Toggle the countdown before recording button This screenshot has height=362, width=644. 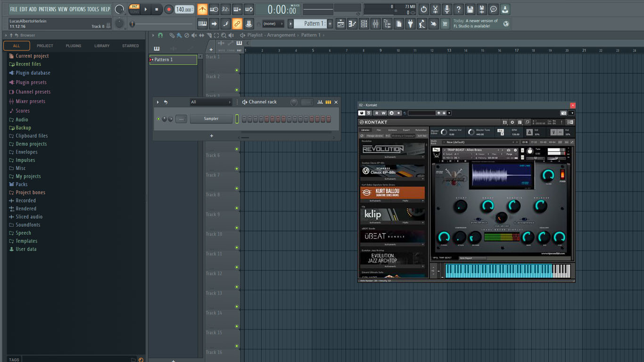(225, 9)
